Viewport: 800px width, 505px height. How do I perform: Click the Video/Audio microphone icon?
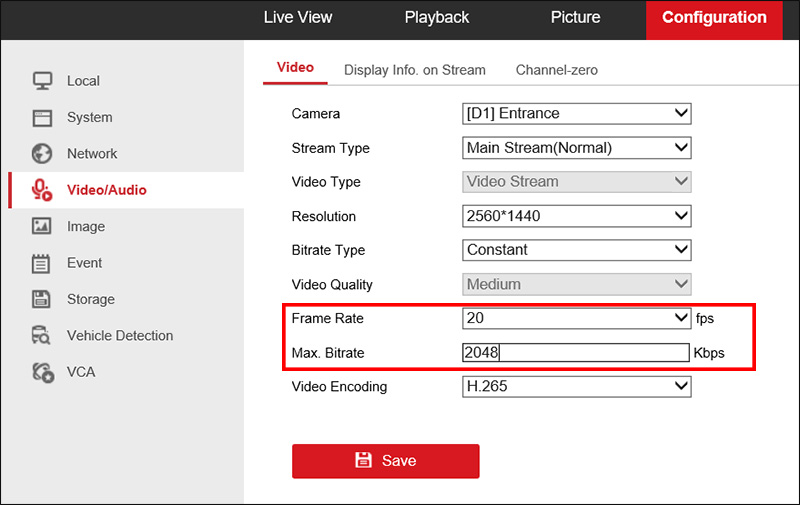point(42,190)
